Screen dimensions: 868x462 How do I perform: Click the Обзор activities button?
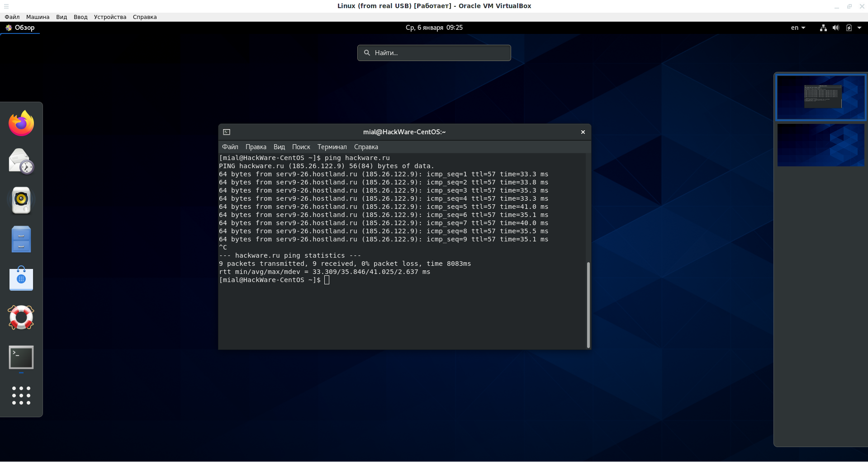tap(20, 28)
